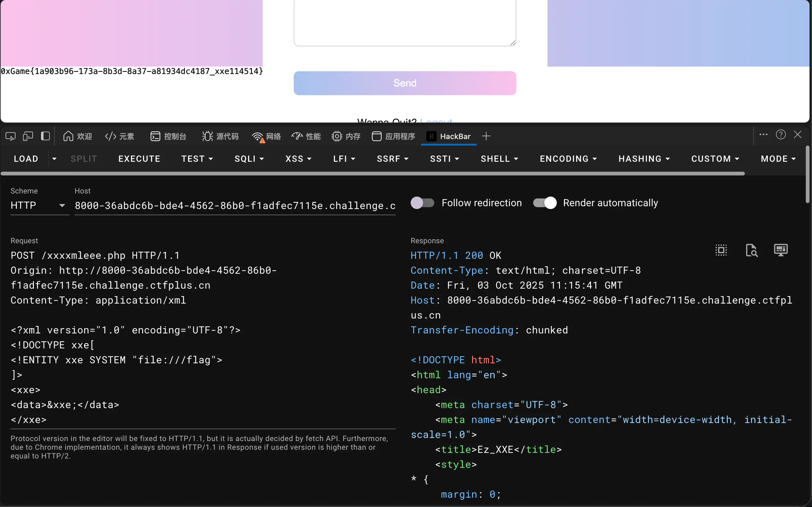Switch to the 网络 network tab

[x=266, y=136]
